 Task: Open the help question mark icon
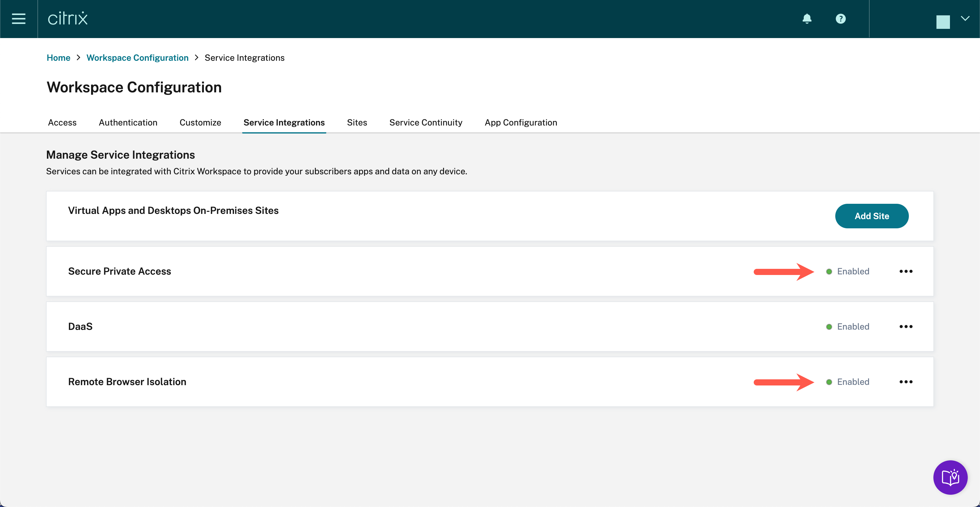pos(840,19)
